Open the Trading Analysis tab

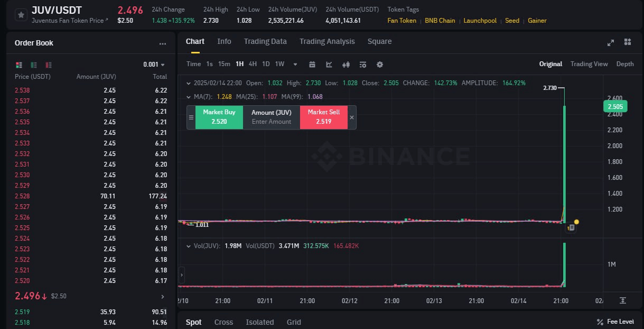[x=327, y=41]
